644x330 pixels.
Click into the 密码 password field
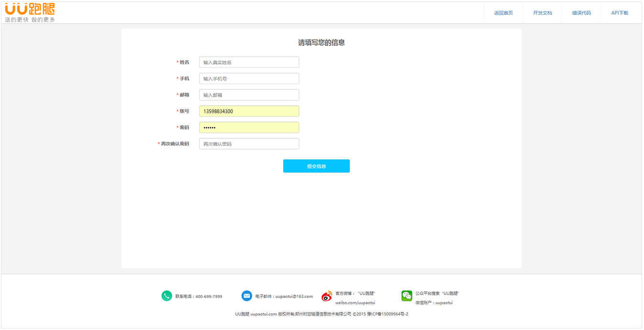249,127
